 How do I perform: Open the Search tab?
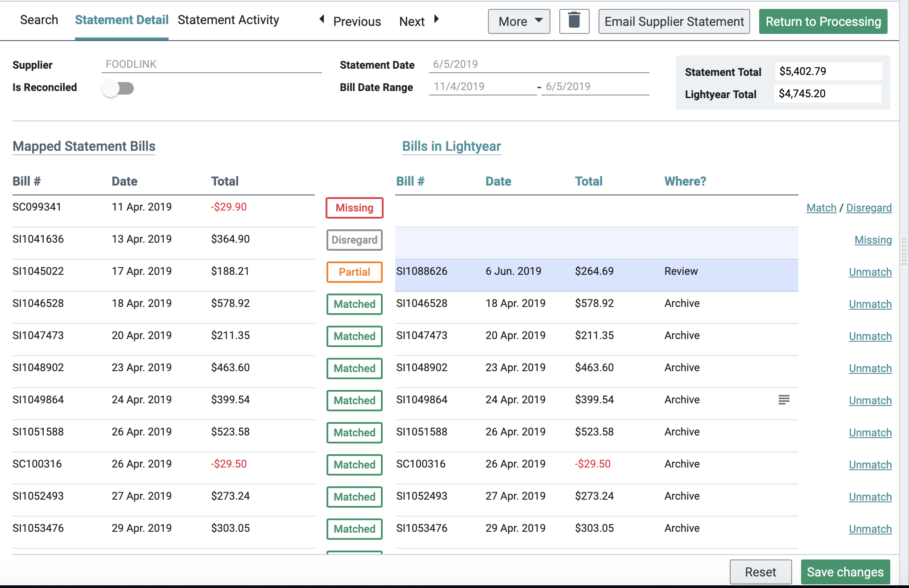pos(39,20)
